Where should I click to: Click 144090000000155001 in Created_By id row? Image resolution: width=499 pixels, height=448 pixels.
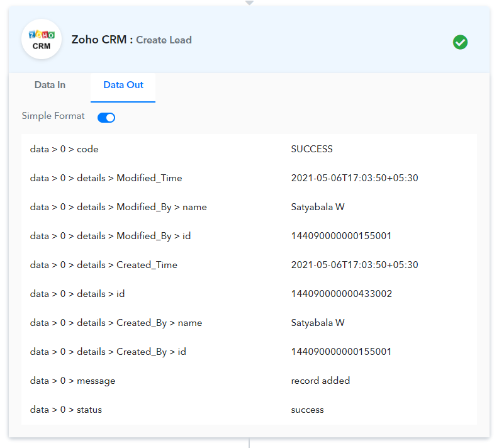(341, 352)
